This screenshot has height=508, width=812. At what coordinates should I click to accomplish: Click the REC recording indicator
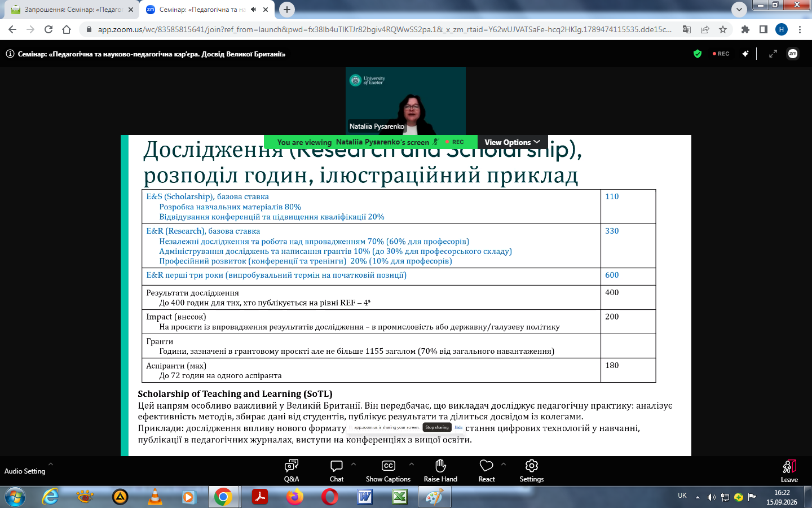pos(721,54)
